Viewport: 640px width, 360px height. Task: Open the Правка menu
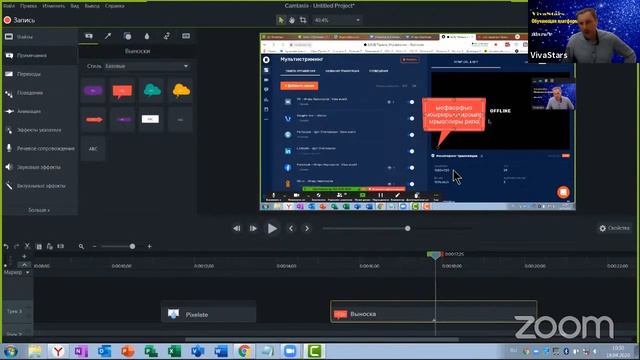[x=28, y=6]
